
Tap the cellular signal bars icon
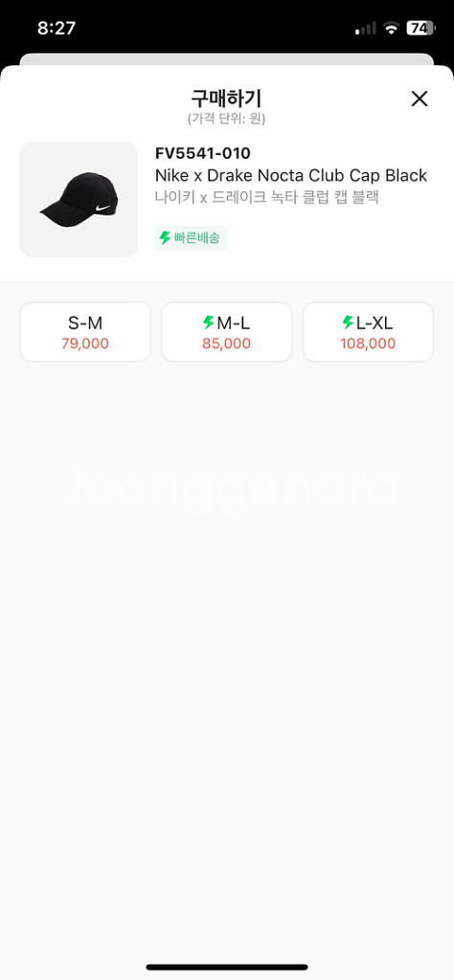(x=366, y=28)
